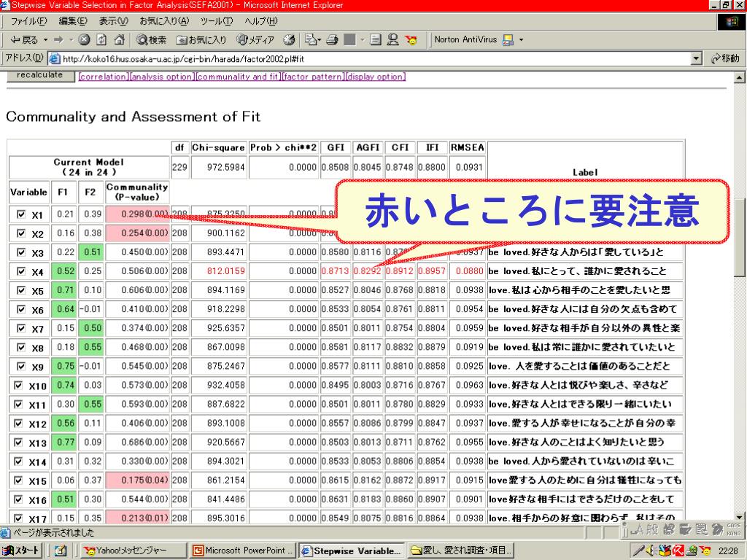Switch to the Yahoo!メッセンジャー taskbar window

pyautogui.click(x=133, y=551)
